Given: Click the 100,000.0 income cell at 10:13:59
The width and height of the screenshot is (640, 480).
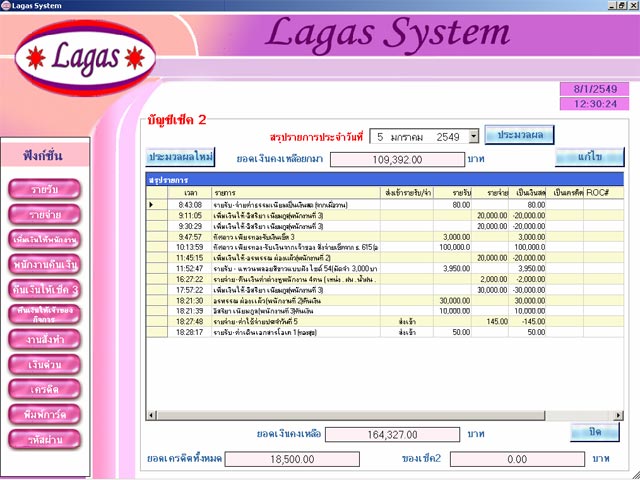Looking at the screenshot, I should point(452,247).
